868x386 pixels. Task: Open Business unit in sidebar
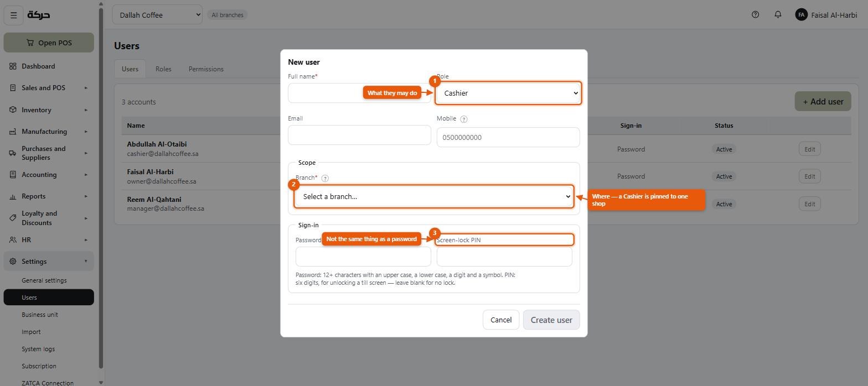[40, 315]
